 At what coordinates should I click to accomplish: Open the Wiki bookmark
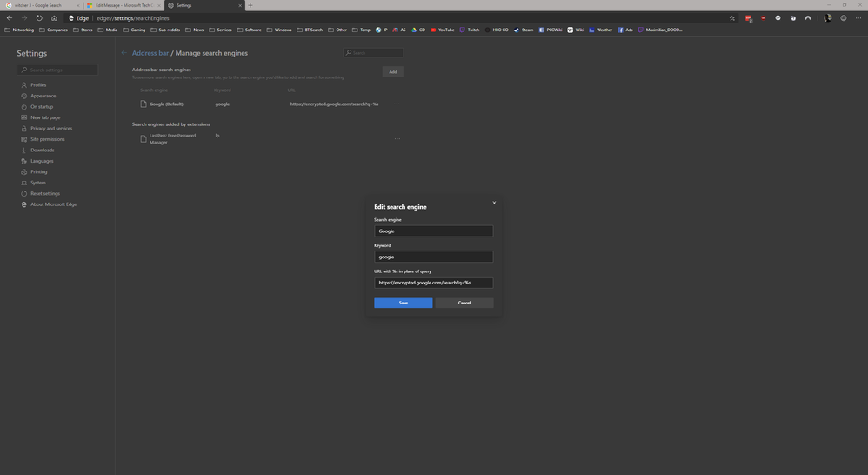[575, 30]
